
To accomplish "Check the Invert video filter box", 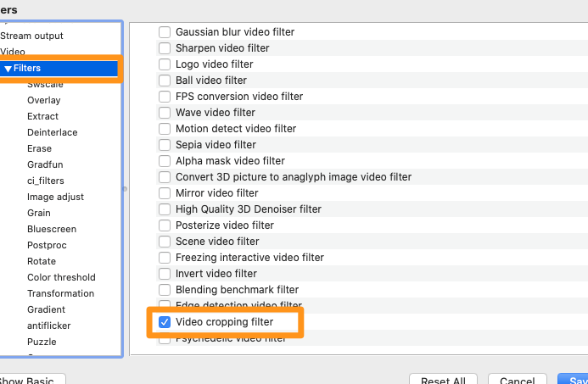I will [x=165, y=274].
